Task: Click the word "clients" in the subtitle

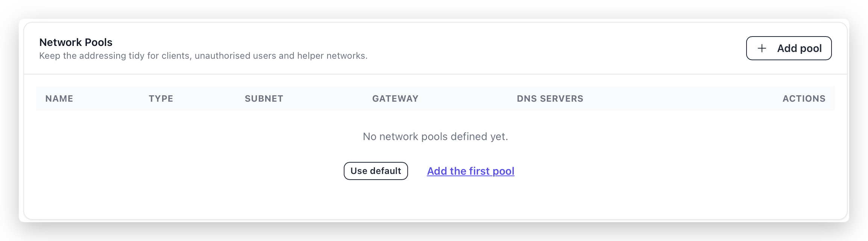Action: 176,56
